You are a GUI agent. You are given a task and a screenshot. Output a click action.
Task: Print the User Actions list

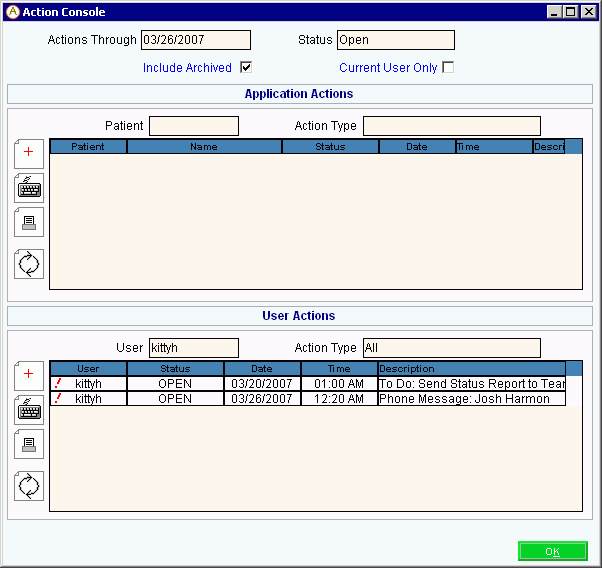pyautogui.click(x=29, y=444)
